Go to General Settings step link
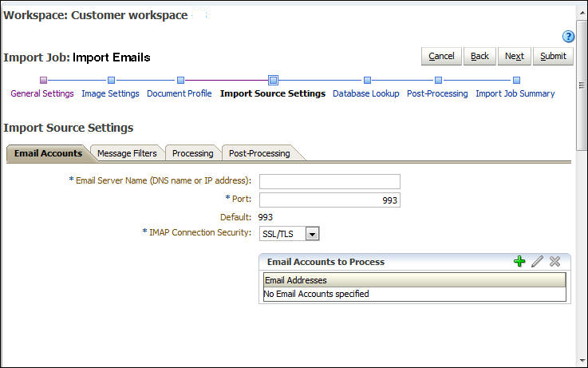The width and height of the screenshot is (588, 368). coord(42,93)
